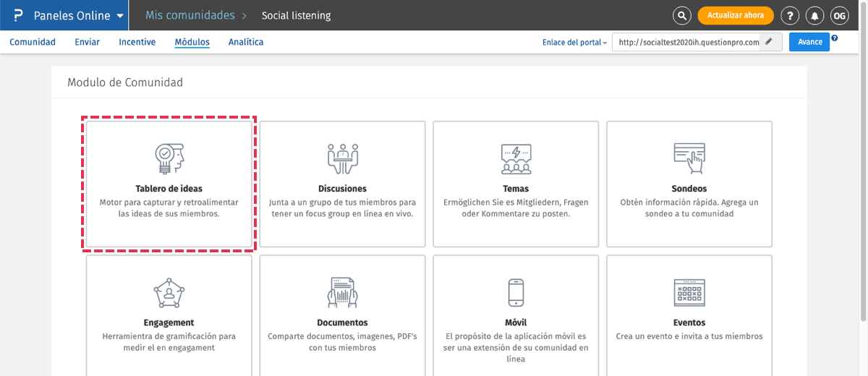This screenshot has height=376, width=868.
Task: Click the OG user avatar
Action: point(839,16)
